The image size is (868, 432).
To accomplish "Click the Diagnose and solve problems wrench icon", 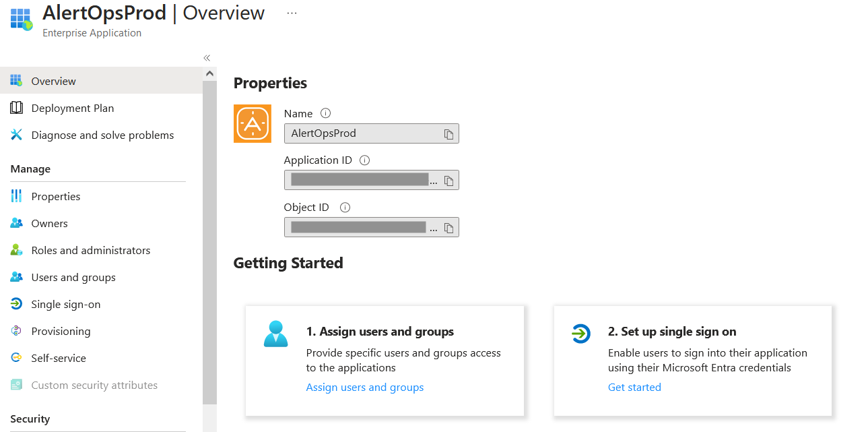I will click(16, 135).
